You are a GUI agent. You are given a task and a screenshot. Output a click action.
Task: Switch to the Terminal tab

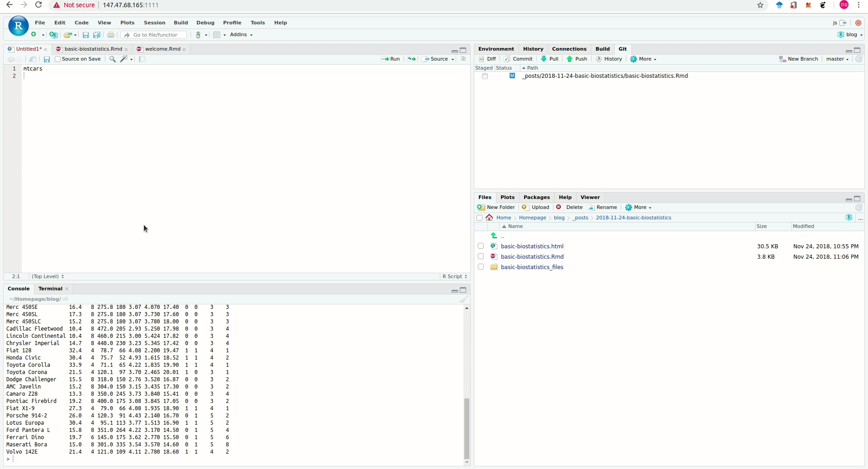point(50,289)
